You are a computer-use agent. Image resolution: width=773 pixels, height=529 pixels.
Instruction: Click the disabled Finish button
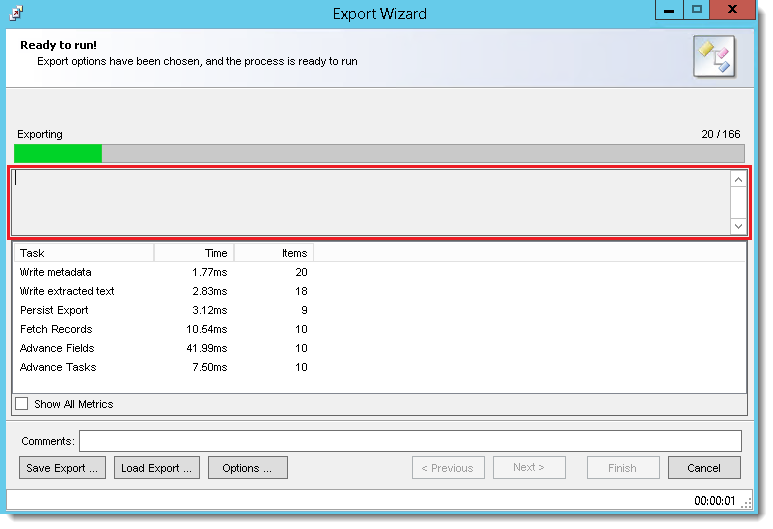click(x=623, y=467)
